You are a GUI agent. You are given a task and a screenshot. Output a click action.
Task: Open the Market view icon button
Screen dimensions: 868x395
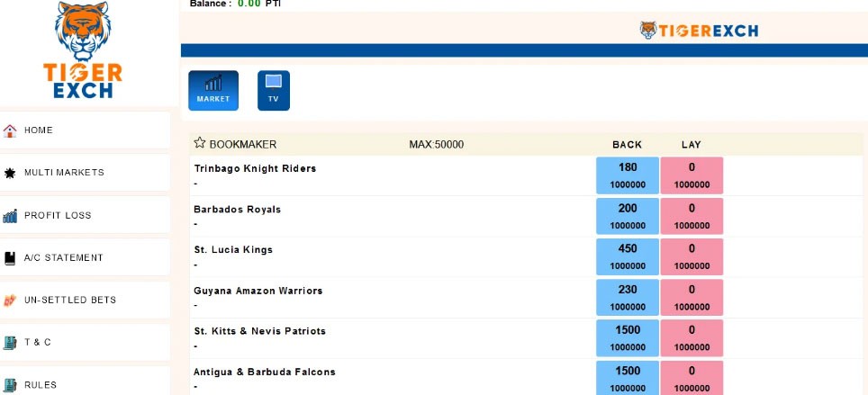pyautogui.click(x=213, y=90)
